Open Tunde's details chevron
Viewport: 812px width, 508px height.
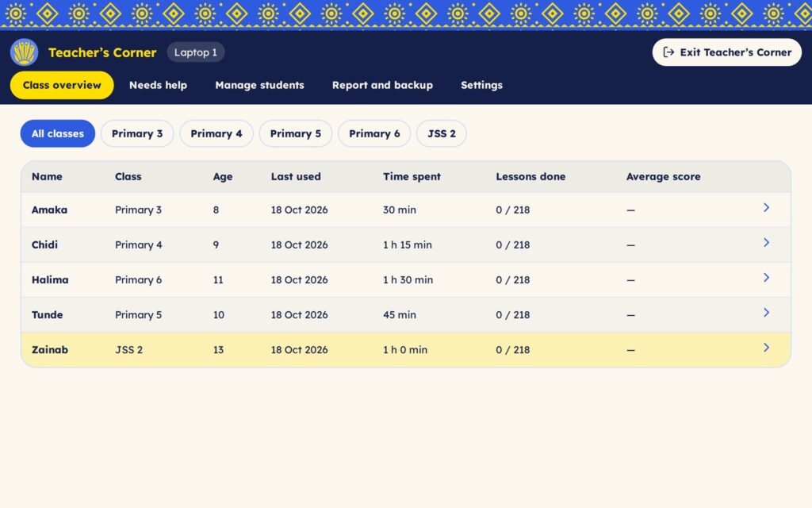tap(767, 313)
